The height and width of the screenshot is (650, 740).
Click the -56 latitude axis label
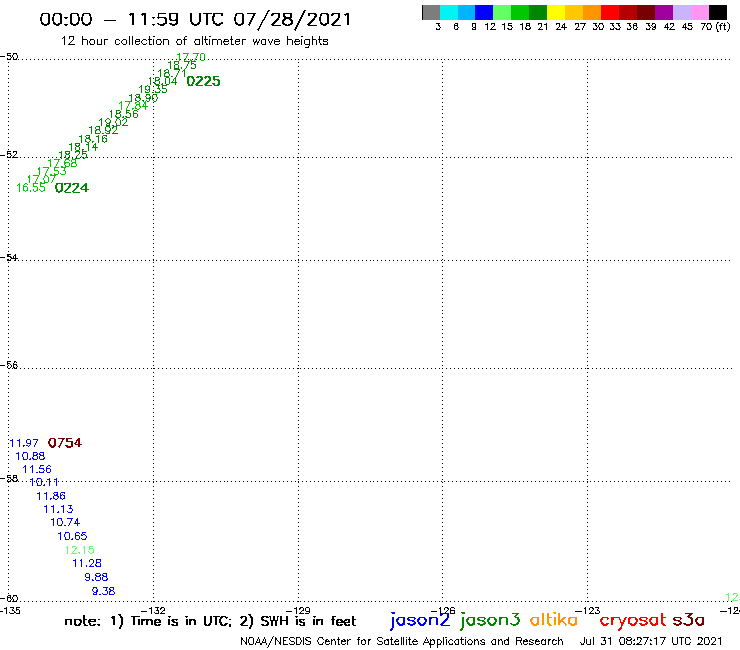(9, 365)
